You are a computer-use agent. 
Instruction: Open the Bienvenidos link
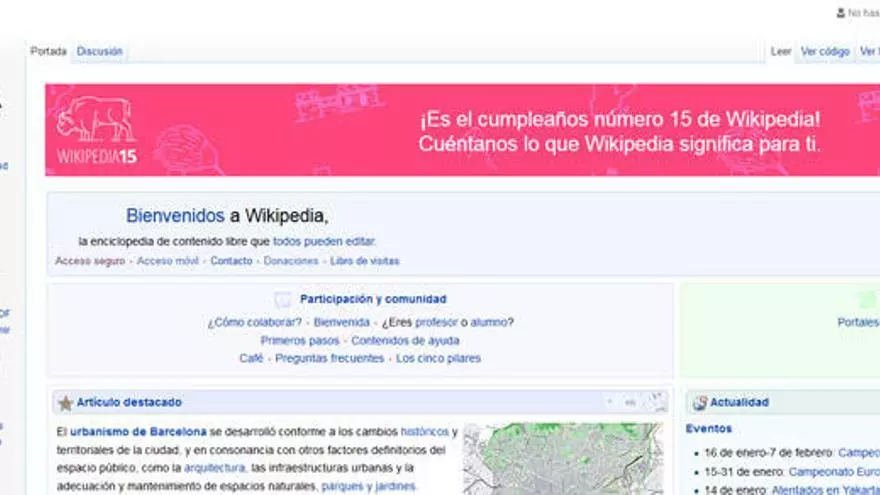(x=175, y=216)
